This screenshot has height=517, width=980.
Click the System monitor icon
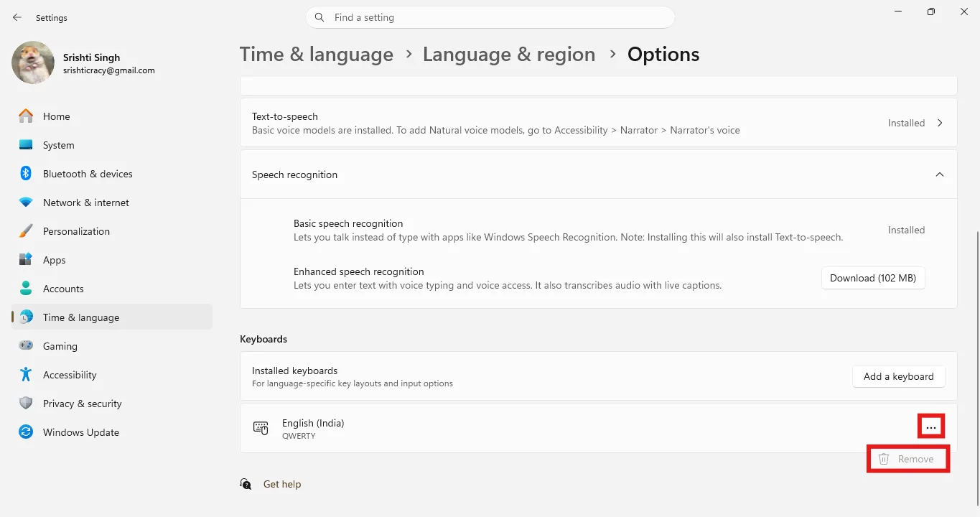coord(26,145)
